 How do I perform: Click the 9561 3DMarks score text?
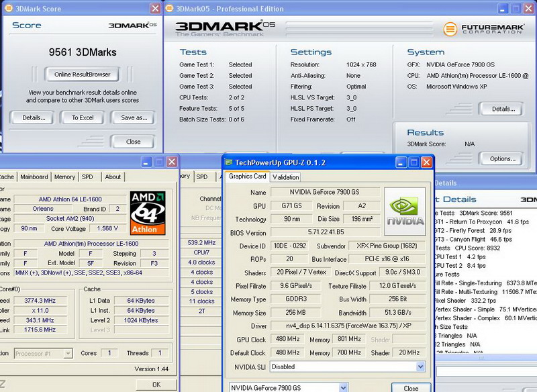83,52
